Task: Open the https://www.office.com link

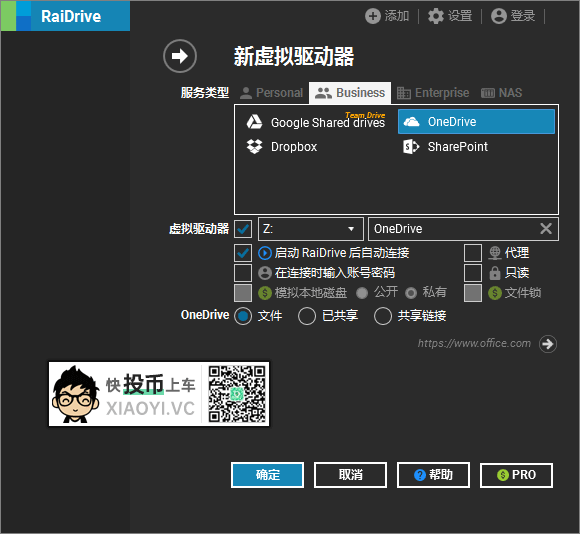Action: click(x=474, y=344)
